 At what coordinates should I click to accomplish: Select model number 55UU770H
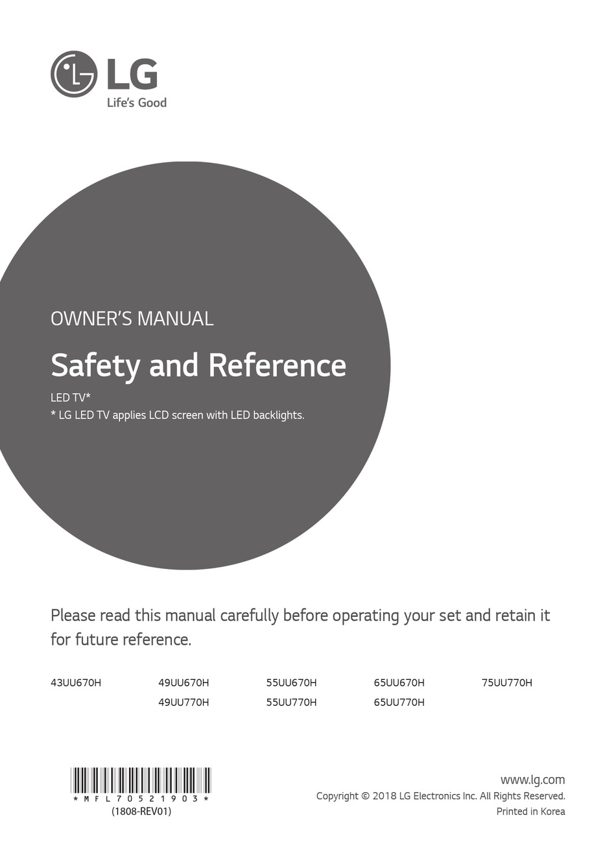click(291, 702)
